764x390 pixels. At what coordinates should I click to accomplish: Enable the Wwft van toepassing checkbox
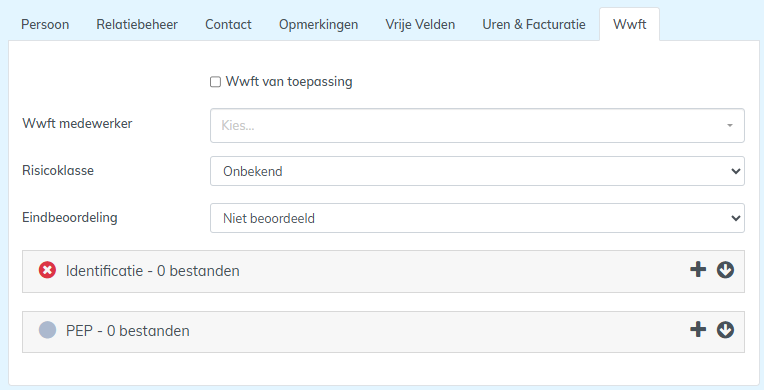[x=215, y=82]
